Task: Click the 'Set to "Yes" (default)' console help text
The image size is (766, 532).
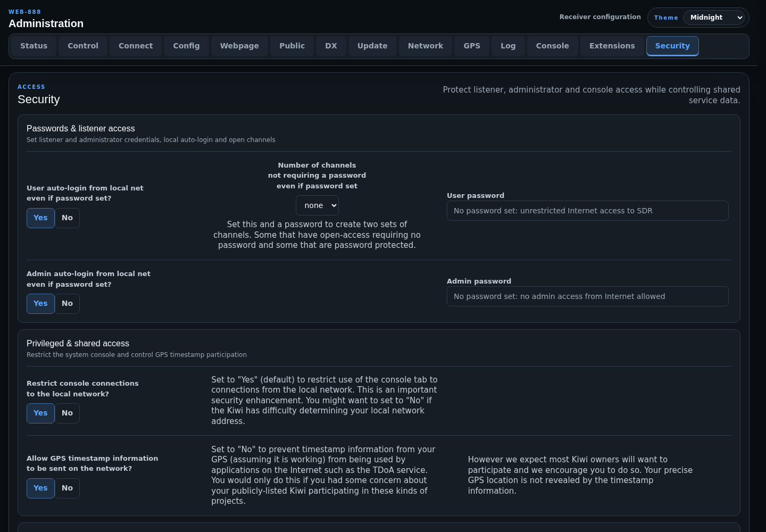Action: (324, 400)
